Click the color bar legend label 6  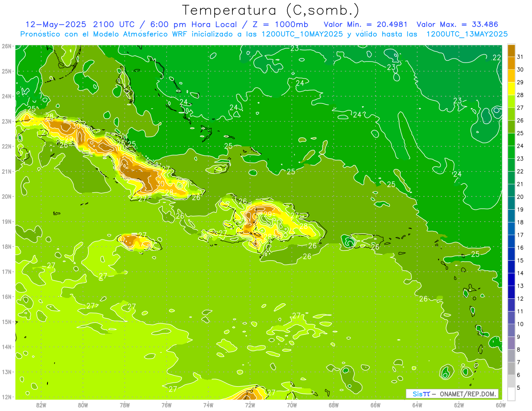(x=519, y=375)
